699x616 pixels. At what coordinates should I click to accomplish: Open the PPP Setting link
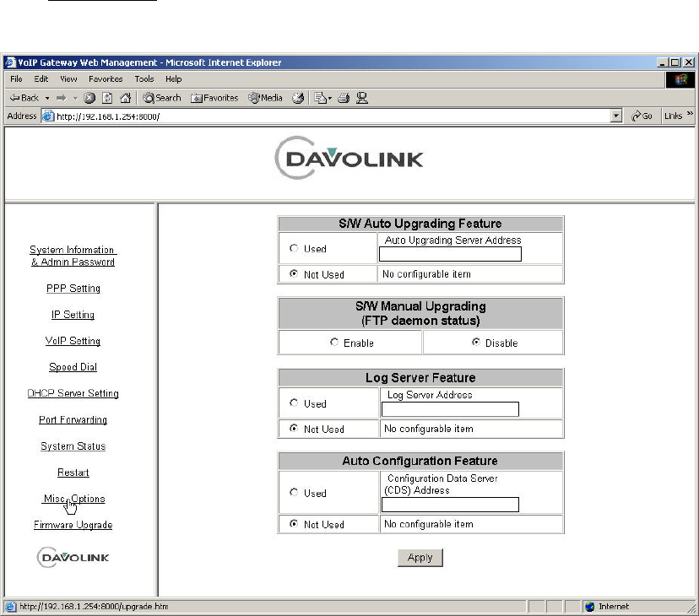[73, 289]
